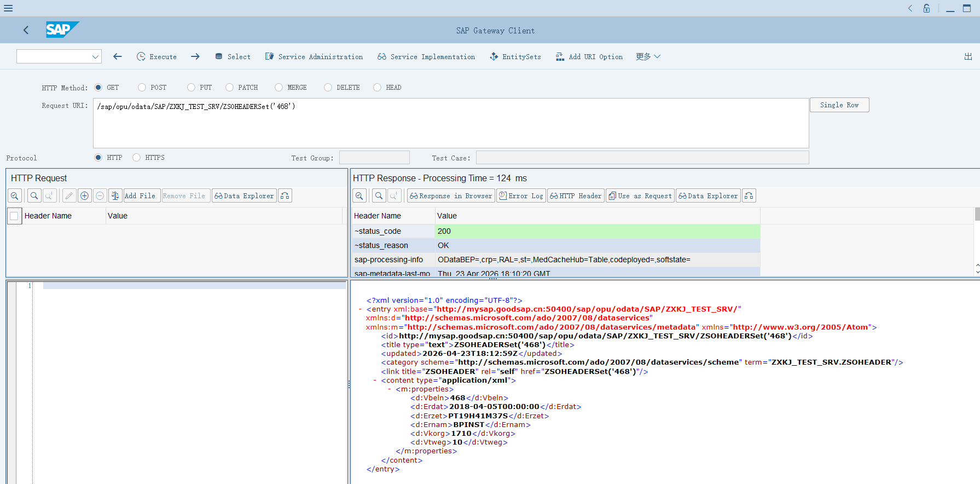This screenshot has width=980, height=484.
Task: Click HTTP Header button
Action: tap(576, 195)
